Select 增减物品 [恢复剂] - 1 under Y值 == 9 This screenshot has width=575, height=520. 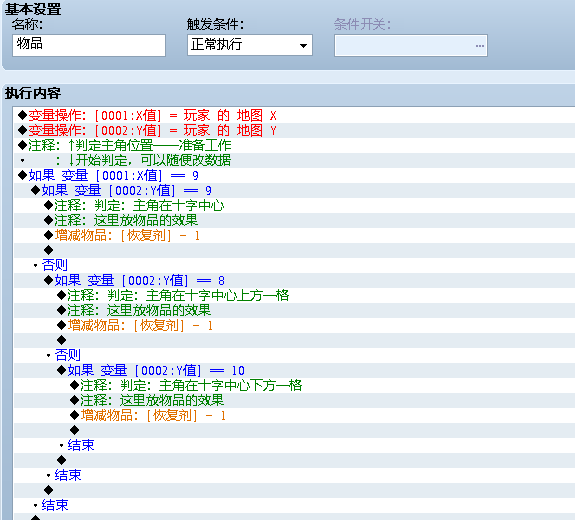[x=122, y=235]
